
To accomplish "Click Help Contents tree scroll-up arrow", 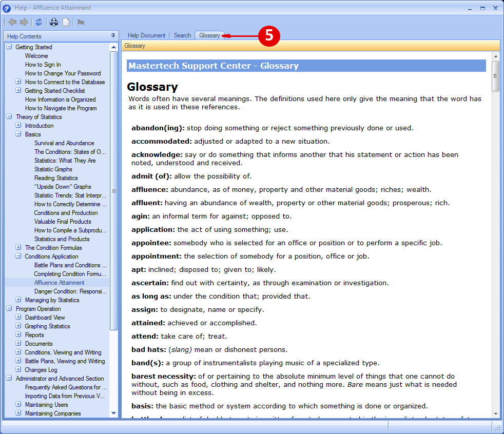I will point(113,47).
